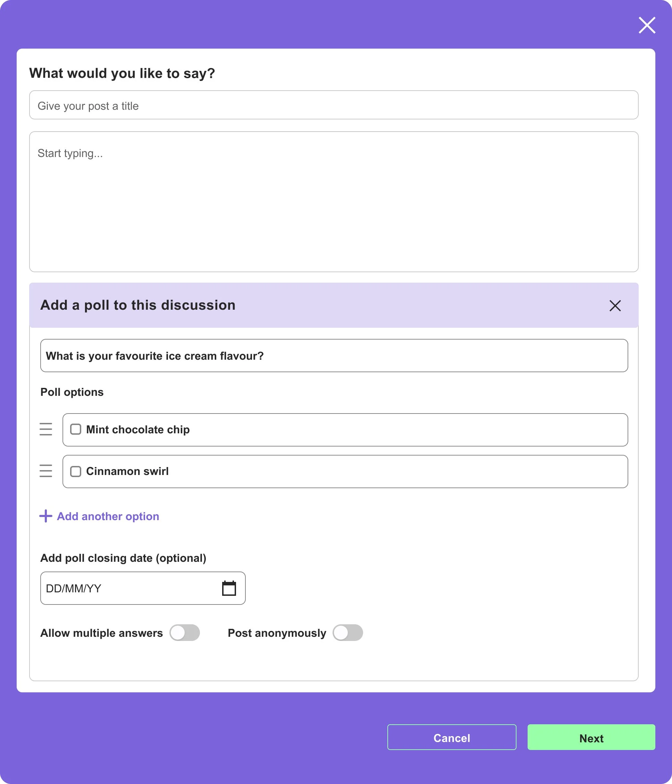Viewport: 672px width, 784px height.
Task: Click the Cancel button
Action: pos(452,737)
